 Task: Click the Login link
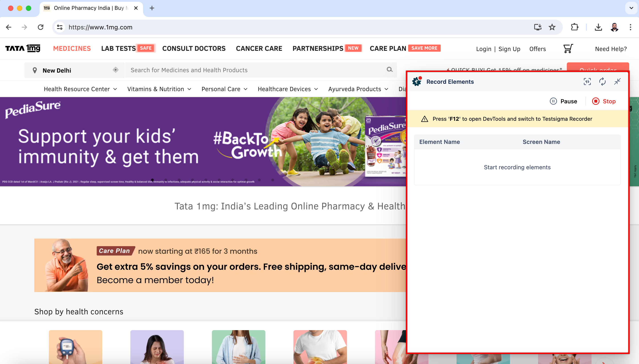pos(483,49)
